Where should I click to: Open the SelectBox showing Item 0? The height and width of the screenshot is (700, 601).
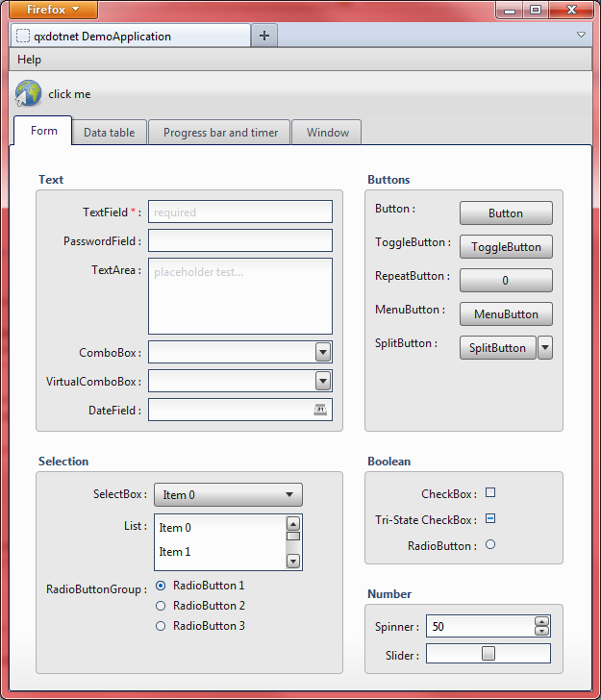[228, 494]
